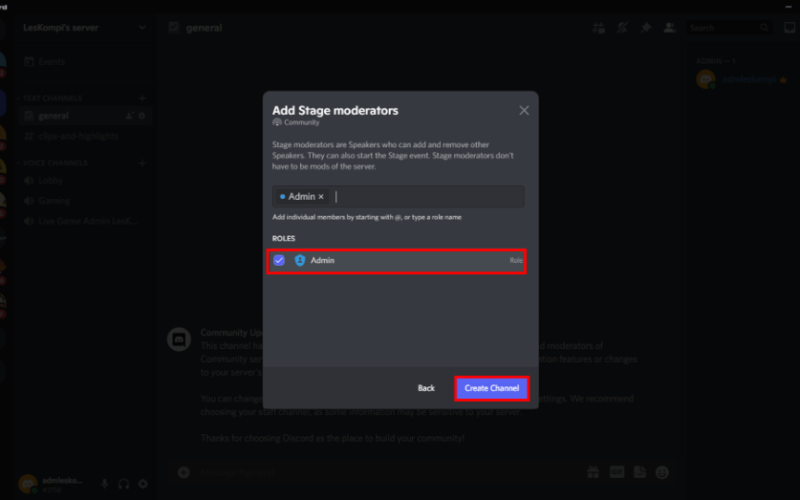Screen dimensions: 800x500
Task: Add a new voice channel plus icon
Action: click(142, 163)
